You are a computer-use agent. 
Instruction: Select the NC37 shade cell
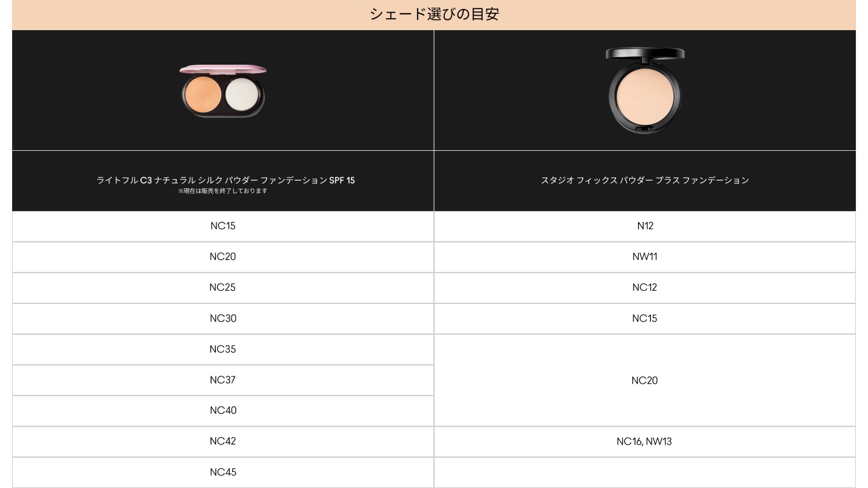click(223, 379)
